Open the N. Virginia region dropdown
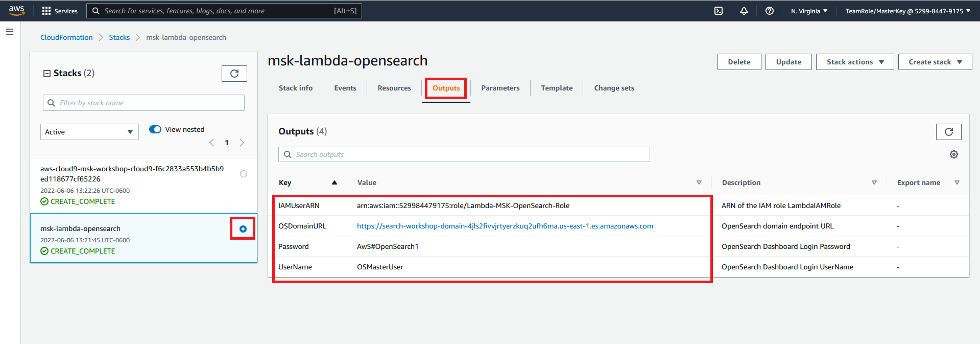The width and height of the screenshot is (980, 344). 809,11
